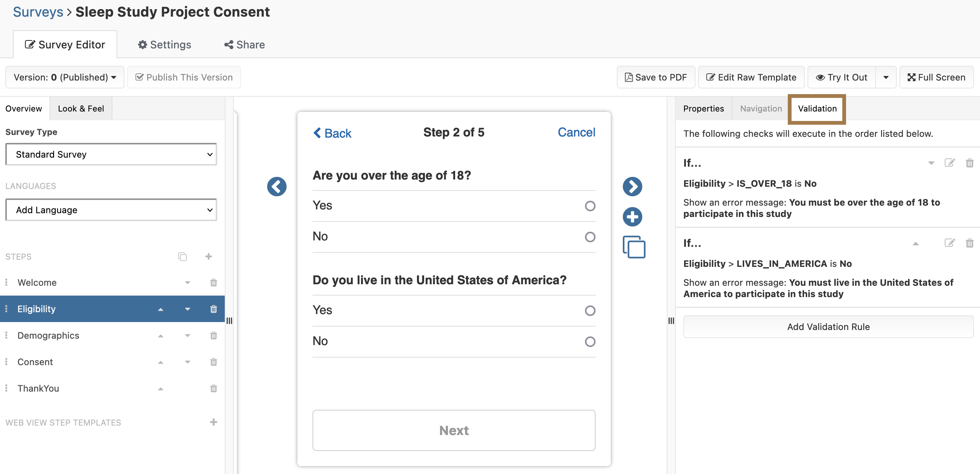The image size is (980, 474).
Task: Select the Consent step in the steps list
Action: click(x=35, y=362)
